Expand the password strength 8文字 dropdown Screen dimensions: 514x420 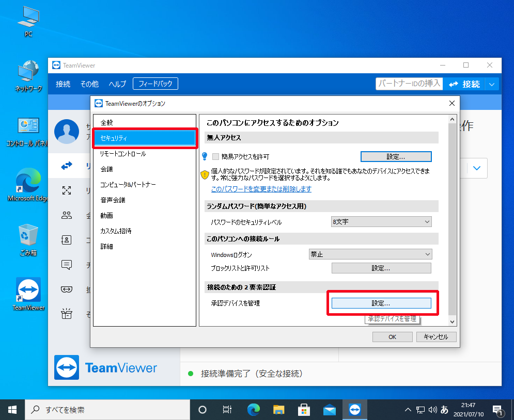tap(381, 222)
